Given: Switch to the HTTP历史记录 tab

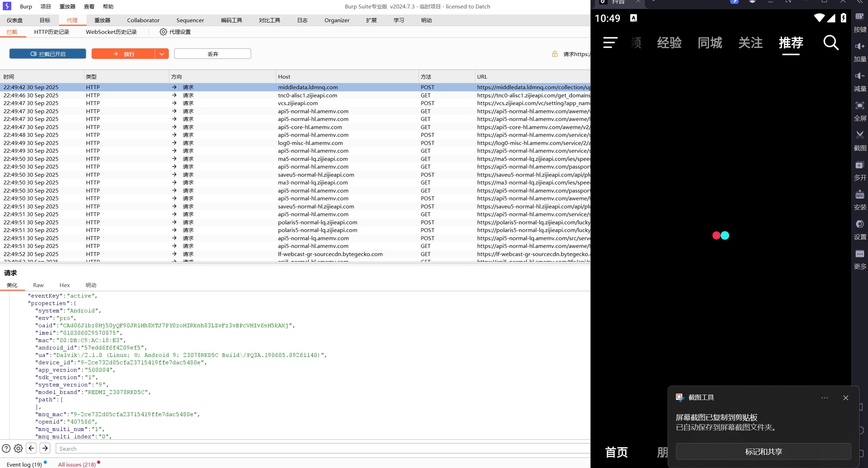Looking at the screenshot, I should [51, 32].
